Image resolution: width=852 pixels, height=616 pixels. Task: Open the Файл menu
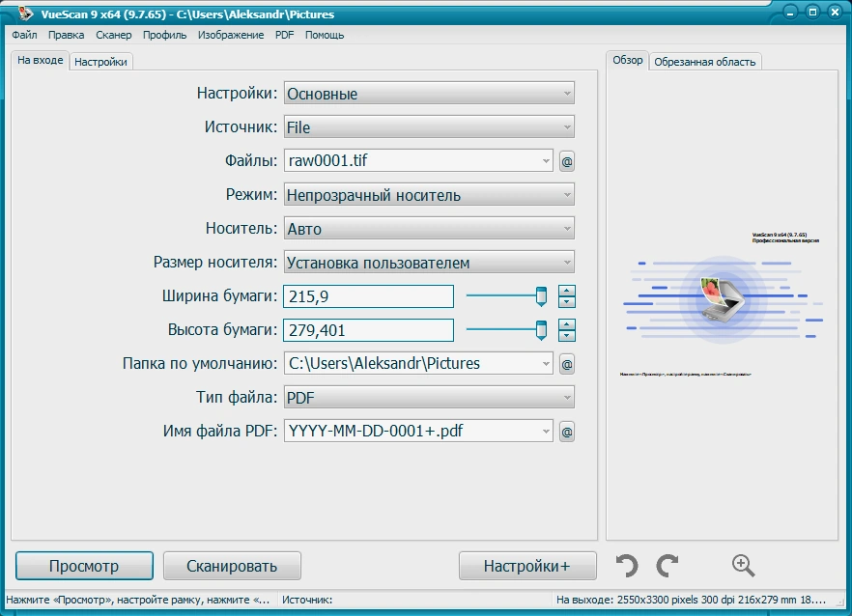[x=24, y=35]
